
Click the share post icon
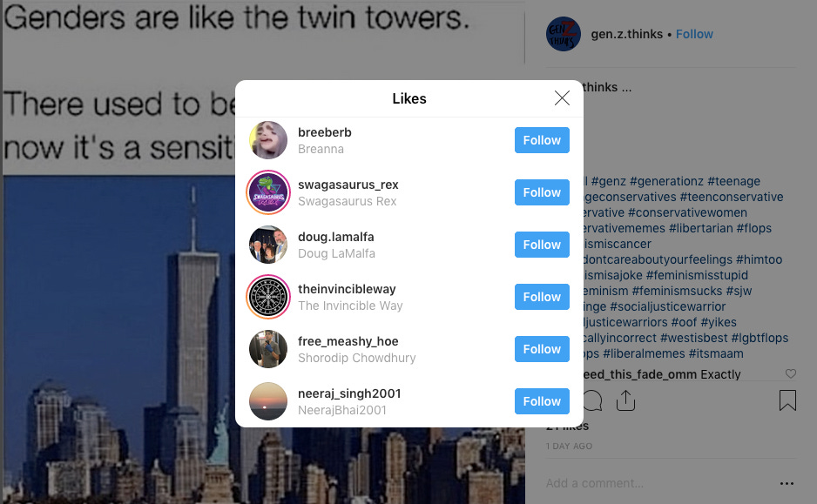click(625, 400)
